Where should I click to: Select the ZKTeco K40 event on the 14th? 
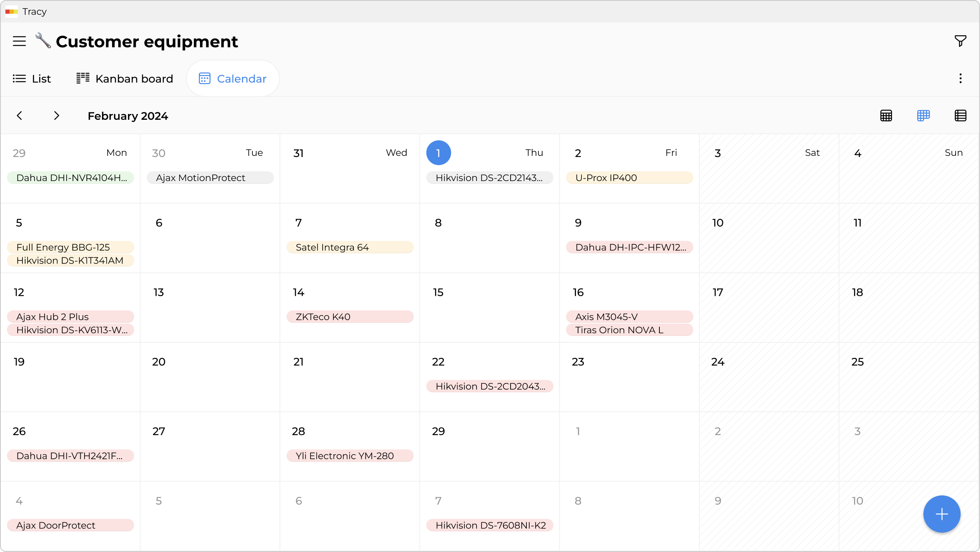click(349, 316)
